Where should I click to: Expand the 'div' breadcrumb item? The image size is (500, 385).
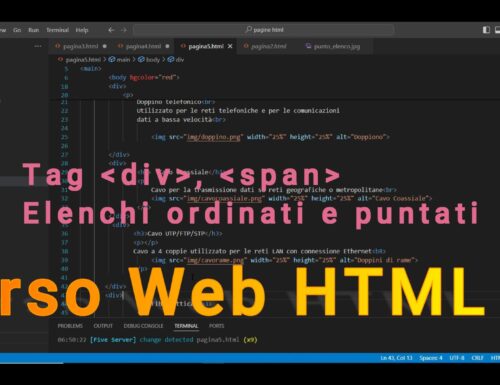click(x=179, y=60)
